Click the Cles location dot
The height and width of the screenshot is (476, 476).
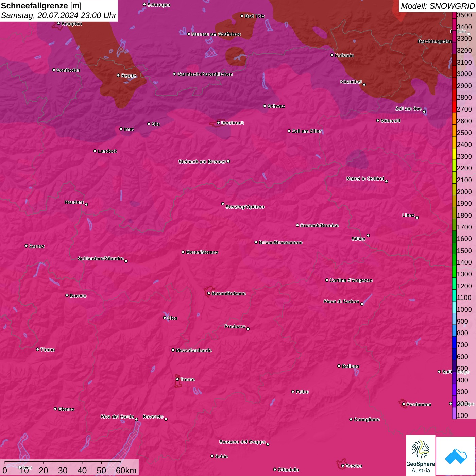point(165,318)
